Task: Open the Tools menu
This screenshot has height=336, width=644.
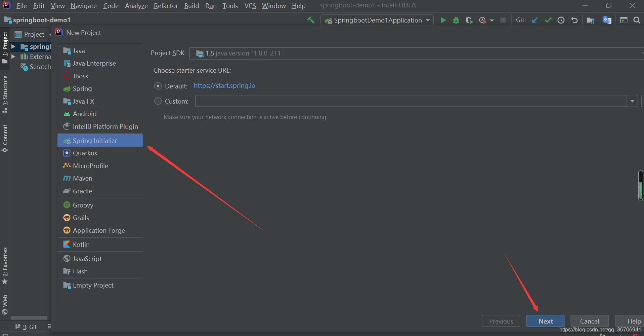Action: (230, 6)
